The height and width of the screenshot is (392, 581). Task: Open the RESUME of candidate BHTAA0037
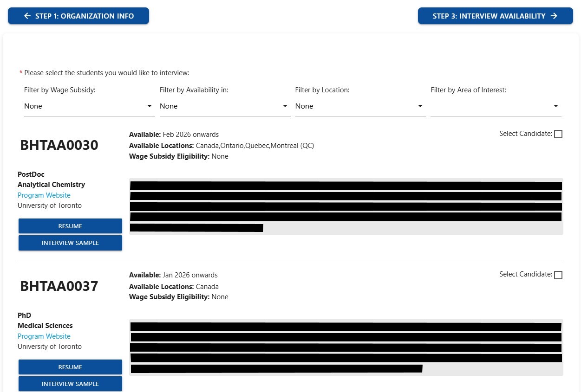point(70,367)
